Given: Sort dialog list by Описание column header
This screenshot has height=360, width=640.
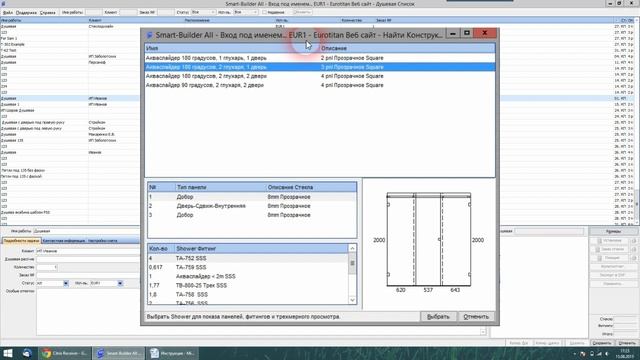Looking at the screenshot, I should [407, 48].
